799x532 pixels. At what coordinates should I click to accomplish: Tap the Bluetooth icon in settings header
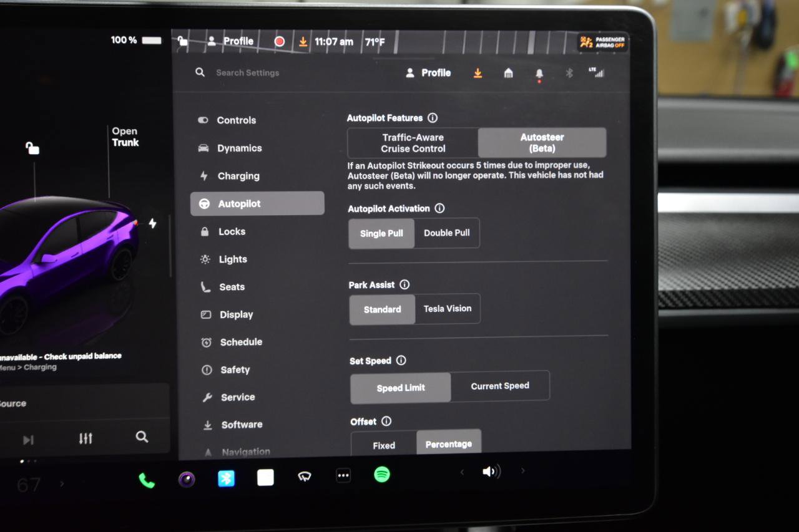pyautogui.click(x=569, y=73)
